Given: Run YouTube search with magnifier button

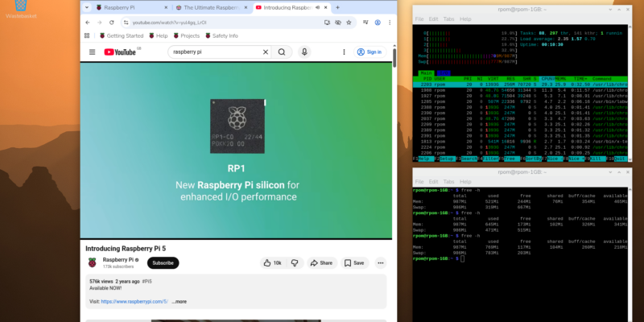Looking at the screenshot, I should [x=282, y=52].
